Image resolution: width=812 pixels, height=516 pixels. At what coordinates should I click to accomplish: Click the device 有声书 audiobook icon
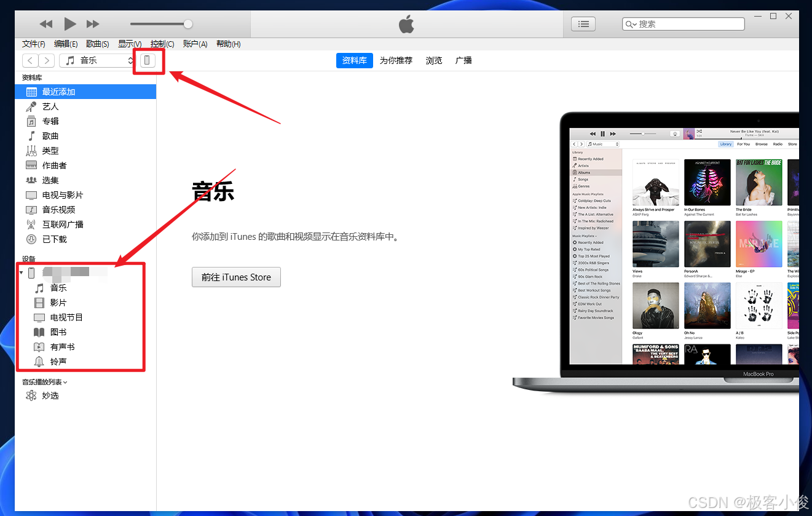click(39, 347)
